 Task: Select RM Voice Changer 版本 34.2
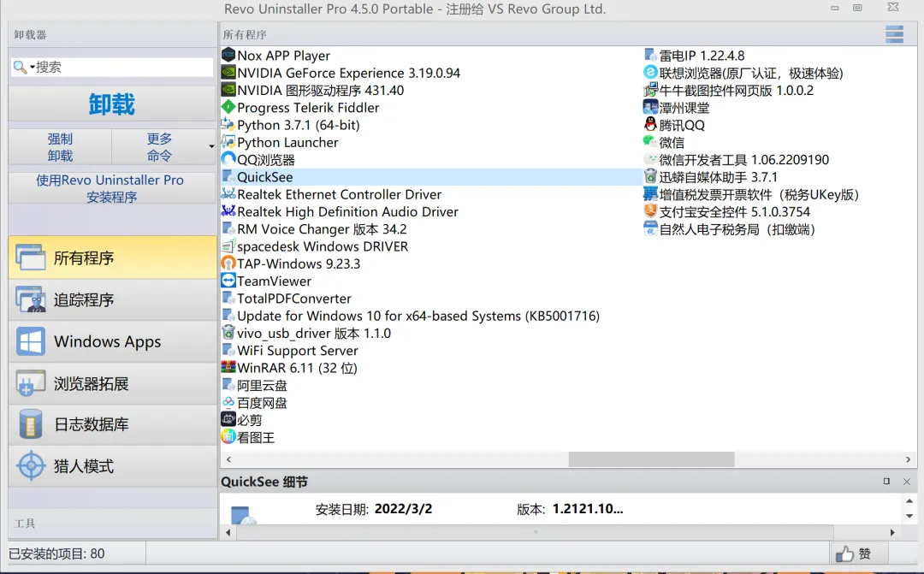[322, 228]
